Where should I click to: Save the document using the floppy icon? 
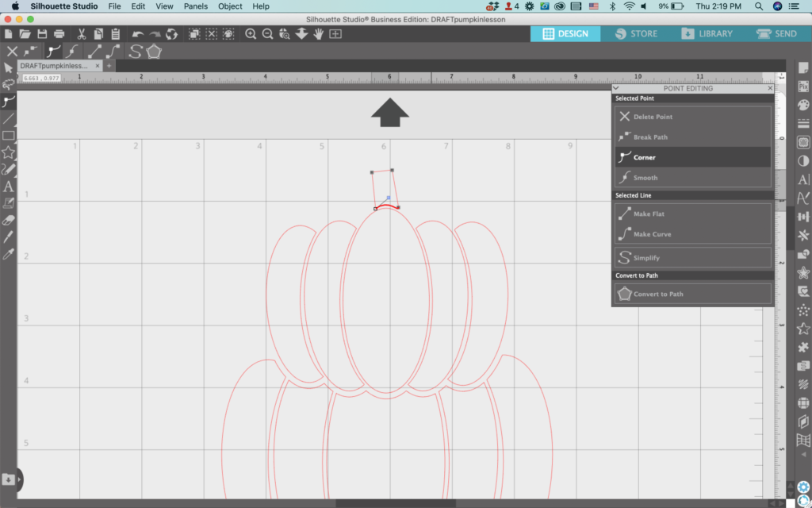point(42,34)
